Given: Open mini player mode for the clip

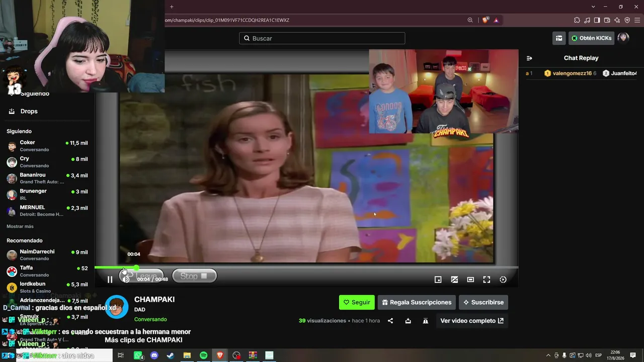Looking at the screenshot, I should [438, 280].
